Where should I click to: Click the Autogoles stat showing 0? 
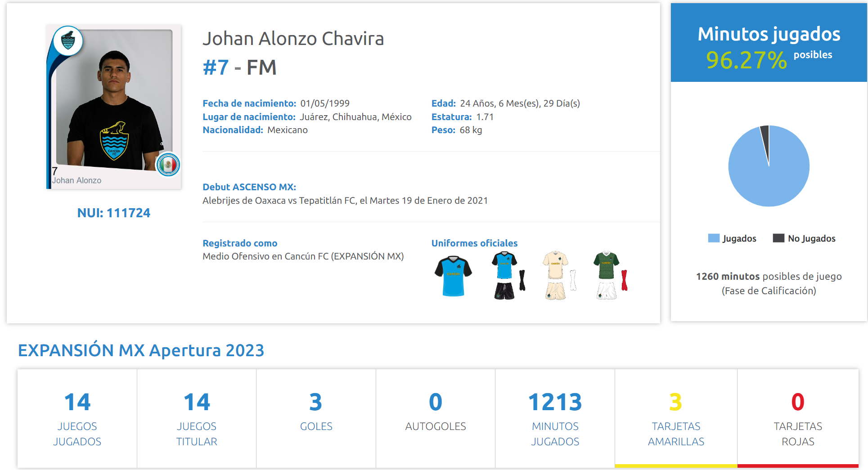pos(436,419)
